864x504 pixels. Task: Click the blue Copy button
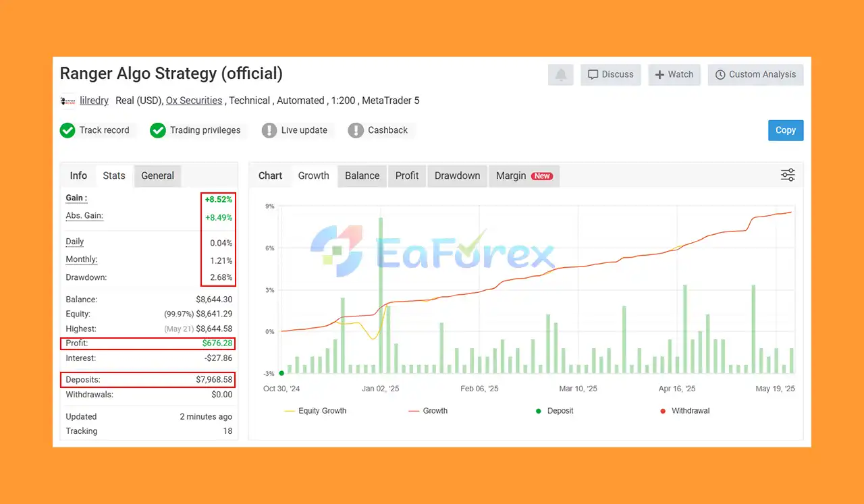(x=786, y=130)
